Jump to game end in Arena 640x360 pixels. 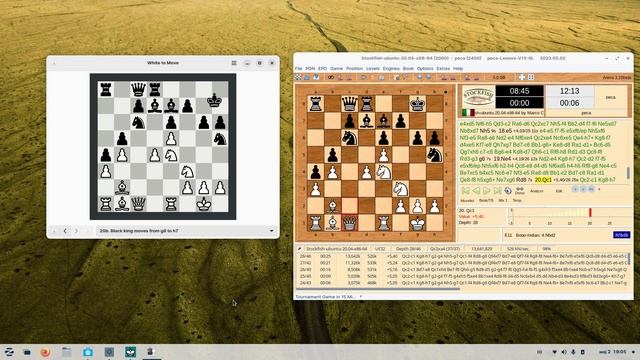497,191
